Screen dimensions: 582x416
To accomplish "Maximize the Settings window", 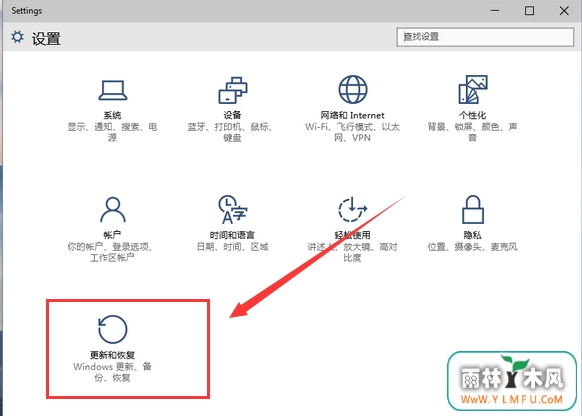I will click(529, 10).
